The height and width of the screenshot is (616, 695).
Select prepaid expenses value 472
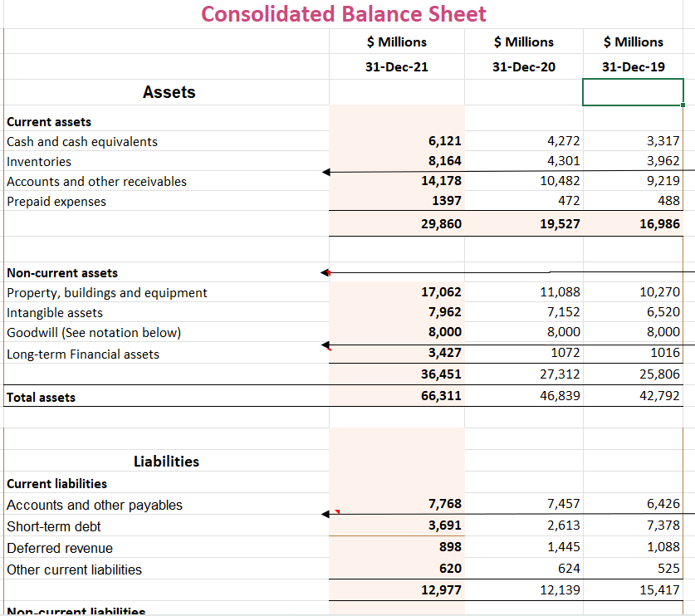[569, 201]
